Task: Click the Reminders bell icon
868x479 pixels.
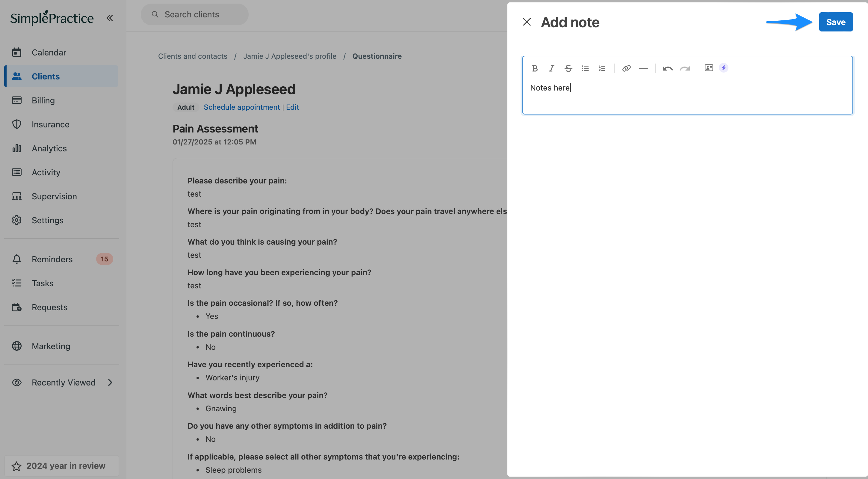Action: coord(16,259)
